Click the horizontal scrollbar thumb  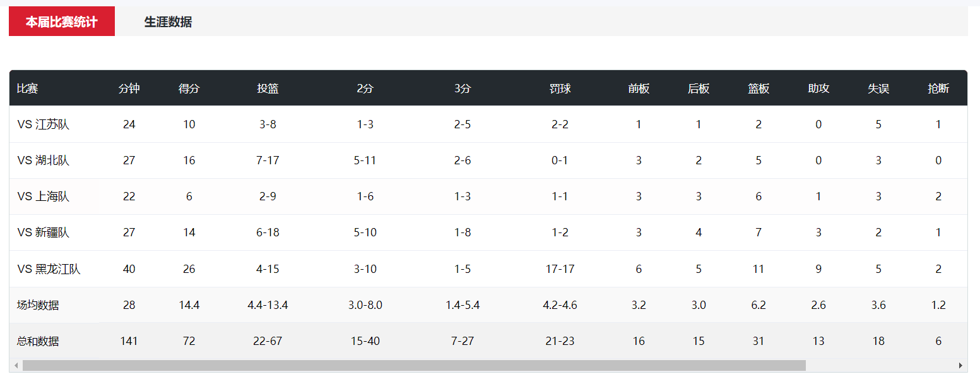[414, 366]
